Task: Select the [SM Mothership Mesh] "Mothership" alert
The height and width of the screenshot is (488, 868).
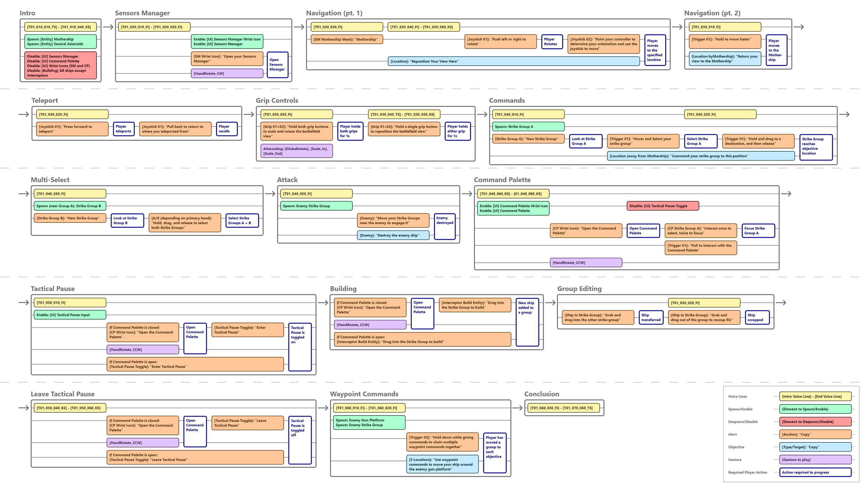Action: pyautogui.click(x=347, y=40)
